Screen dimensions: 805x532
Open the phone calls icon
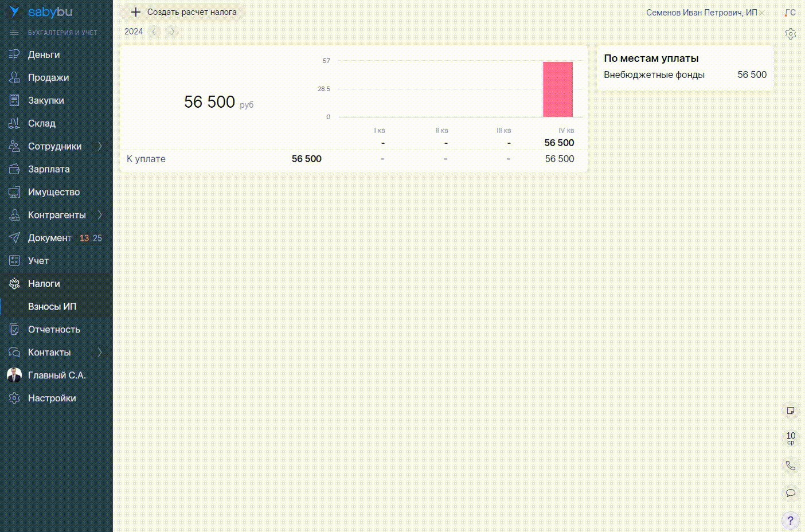[x=791, y=465]
